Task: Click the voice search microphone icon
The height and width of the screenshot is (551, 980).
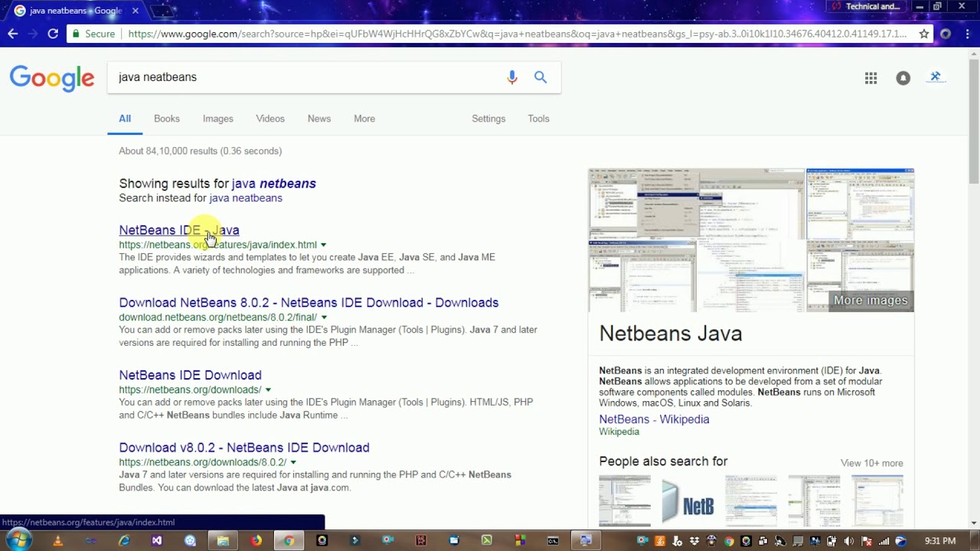Action: point(512,77)
